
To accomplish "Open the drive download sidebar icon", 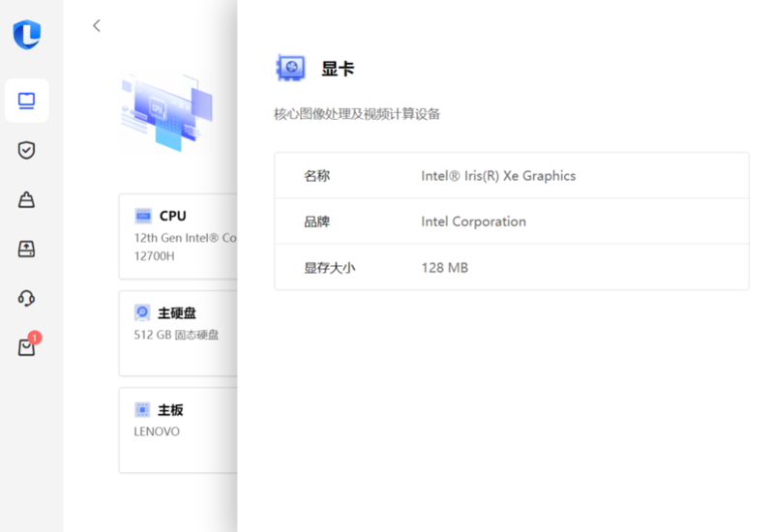I will tap(26, 250).
